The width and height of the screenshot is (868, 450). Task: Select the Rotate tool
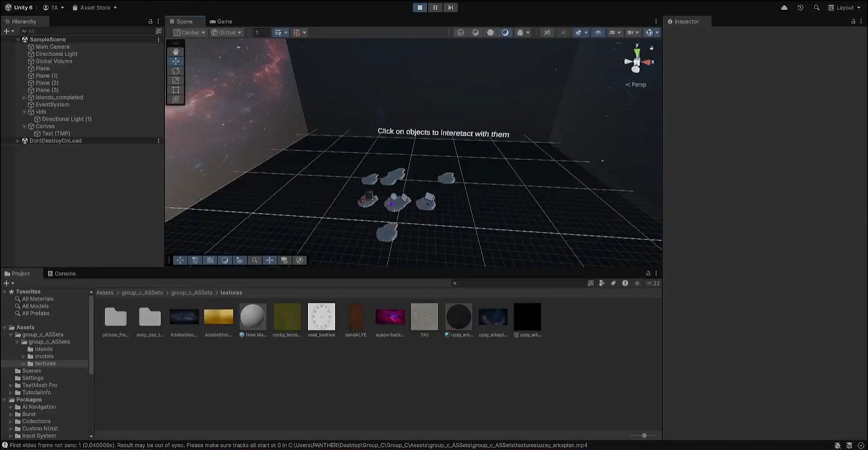(x=176, y=71)
